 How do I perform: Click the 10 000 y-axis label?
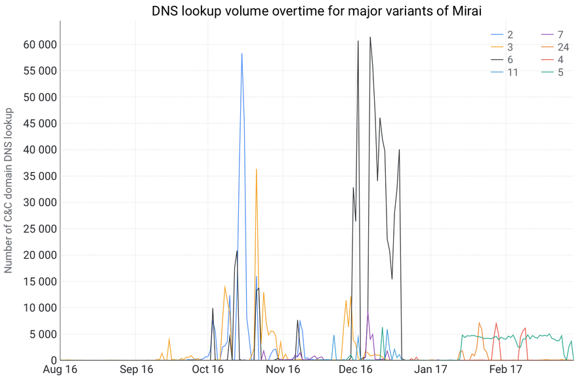(x=40, y=308)
